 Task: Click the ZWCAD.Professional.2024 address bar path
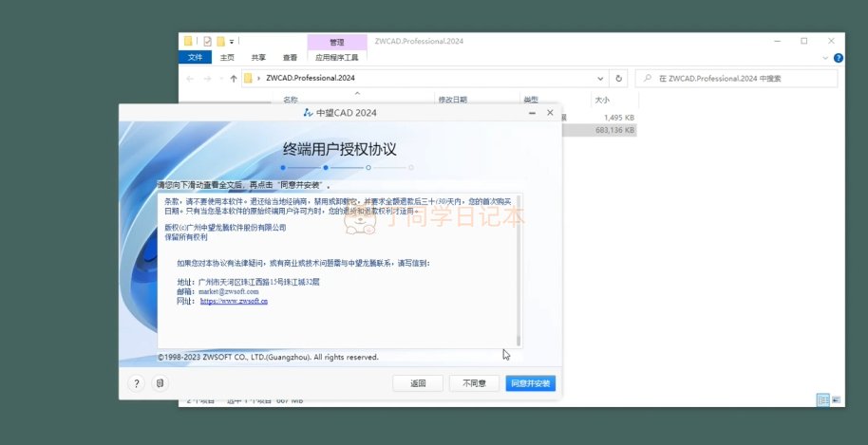pyautogui.click(x=311, y=78)
